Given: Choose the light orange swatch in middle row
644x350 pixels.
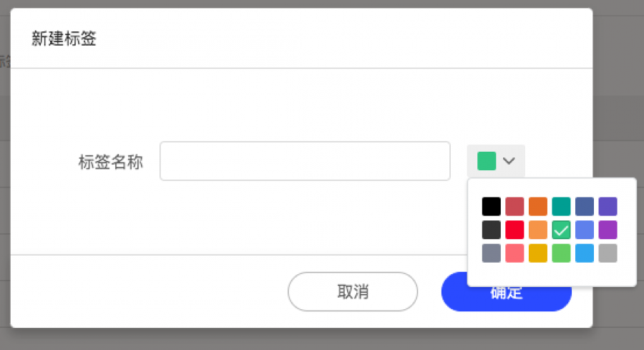Looking at the screenshot, I should tap(538, 230).
